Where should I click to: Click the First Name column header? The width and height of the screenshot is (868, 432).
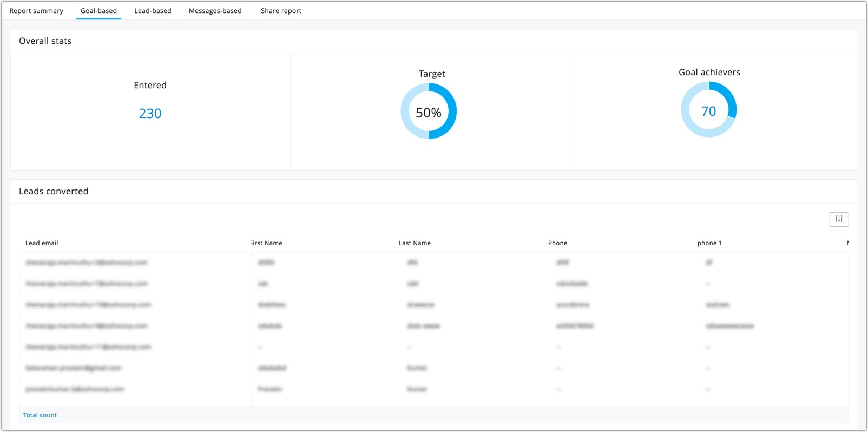click(x=267, y=243)
